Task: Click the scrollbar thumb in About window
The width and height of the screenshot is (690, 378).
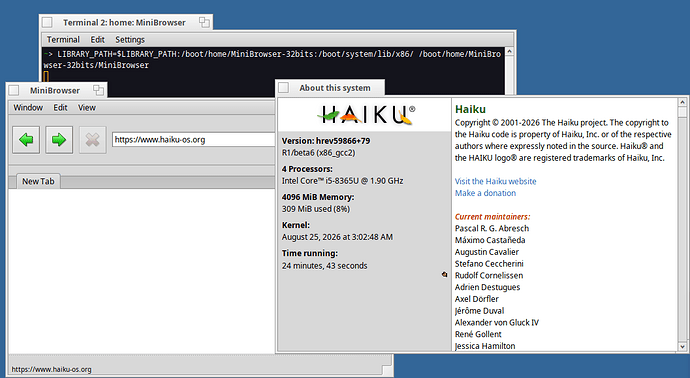Action: (x=682, y=112)
